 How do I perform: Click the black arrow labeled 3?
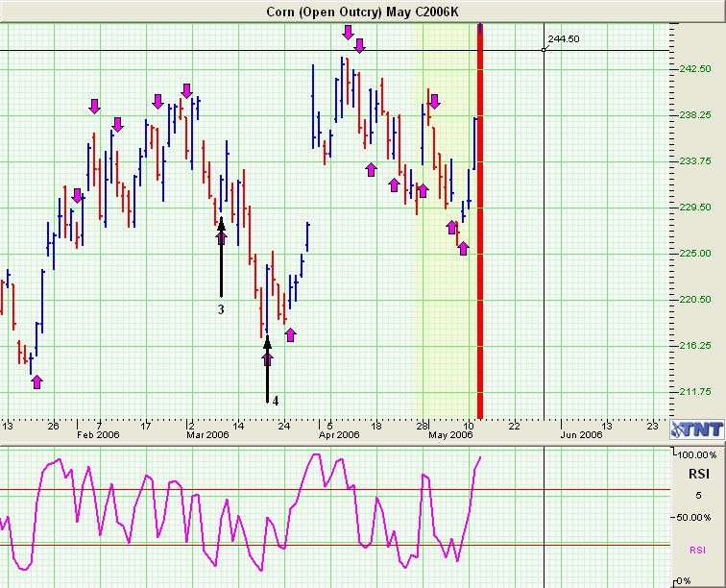coord(221,257)
